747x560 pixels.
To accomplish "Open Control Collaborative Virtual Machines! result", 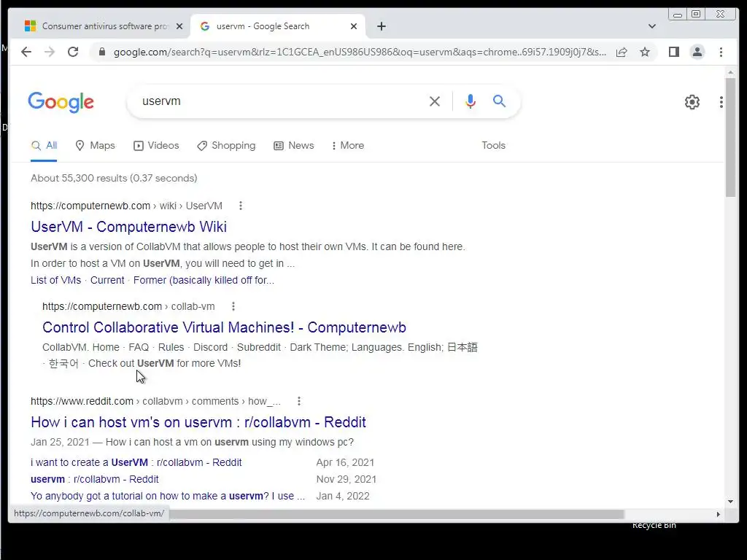I will point(224,327).
